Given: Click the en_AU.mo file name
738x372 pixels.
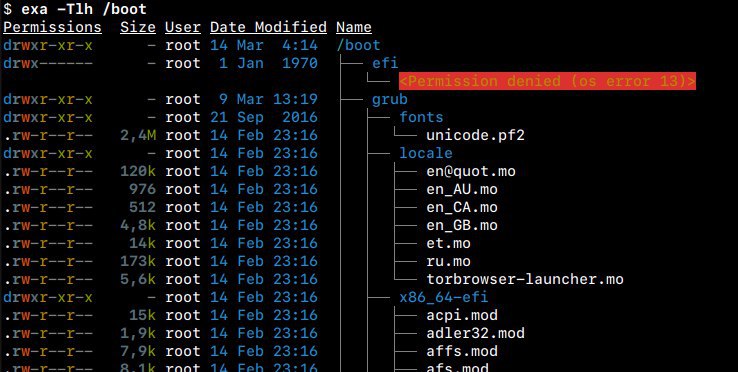Looking at the screenshot, I should coord(462,189).
